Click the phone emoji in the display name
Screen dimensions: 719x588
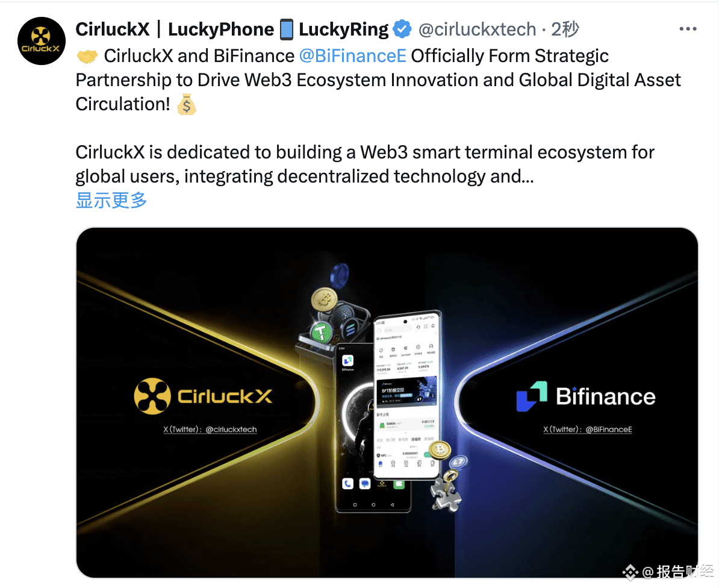tap(287, 30)
